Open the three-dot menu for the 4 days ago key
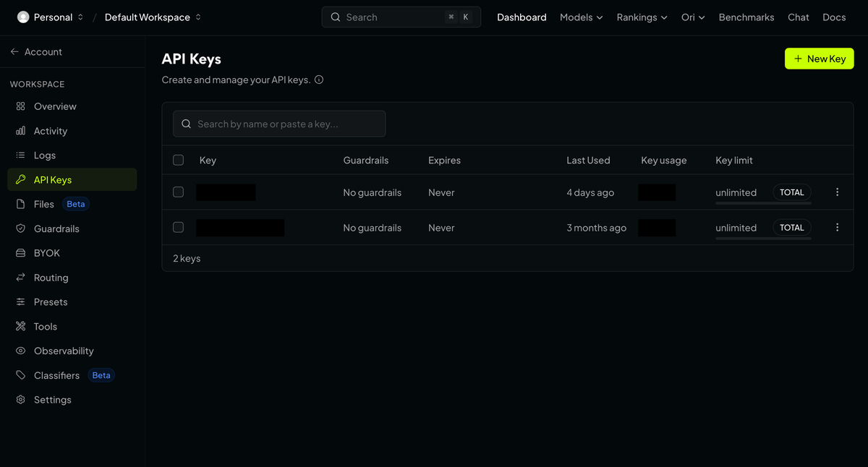The image size is (868, 467). coord(837,192)
